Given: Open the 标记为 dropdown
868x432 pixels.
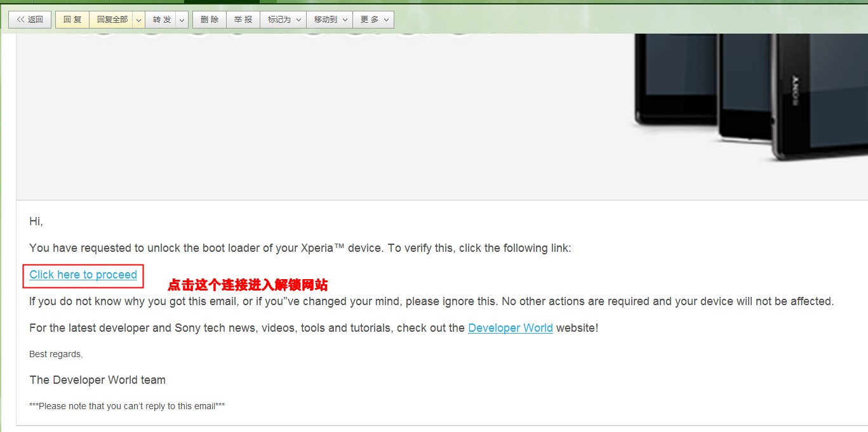Looking at the screenshot, I should coord(283,20).
